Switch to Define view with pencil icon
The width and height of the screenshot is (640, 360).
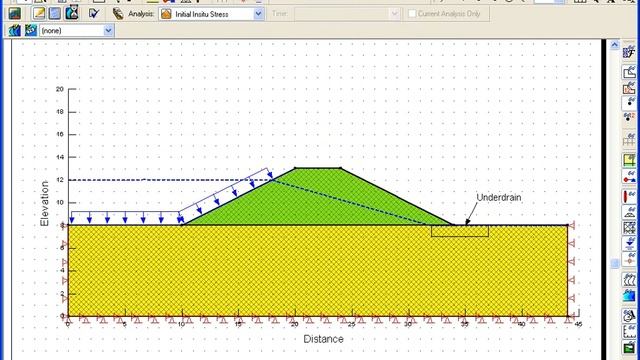[x=39, y=13]
